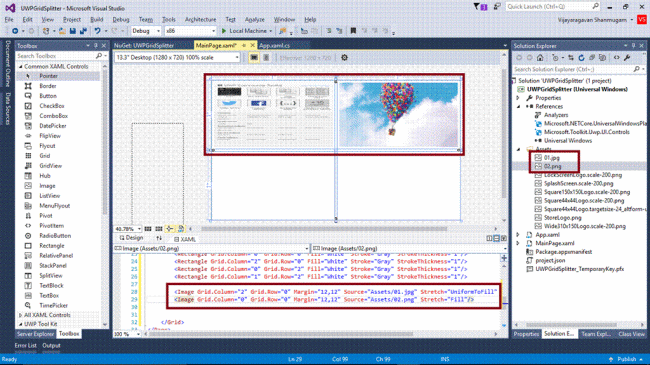Select the RadioButton control in Toolbox
The image size is (650, 365).
pyautogui.click(x=55, y=236)
